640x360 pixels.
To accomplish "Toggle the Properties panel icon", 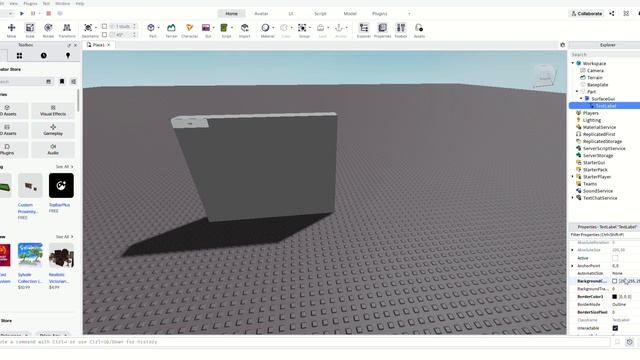I will pyautogui.click(x=382, y=30).
